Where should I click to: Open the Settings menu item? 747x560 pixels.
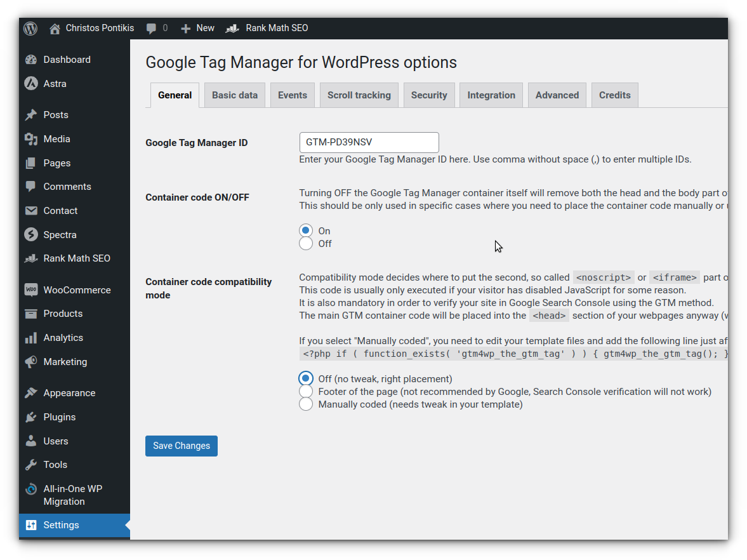pyautogui.click(x=74, y=524)
